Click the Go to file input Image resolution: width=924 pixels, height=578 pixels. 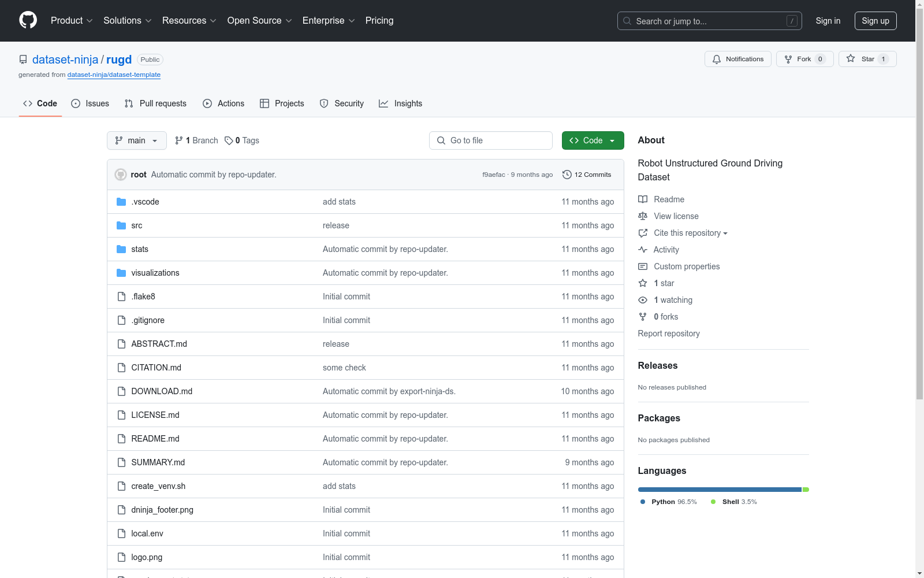coord(491,140)
